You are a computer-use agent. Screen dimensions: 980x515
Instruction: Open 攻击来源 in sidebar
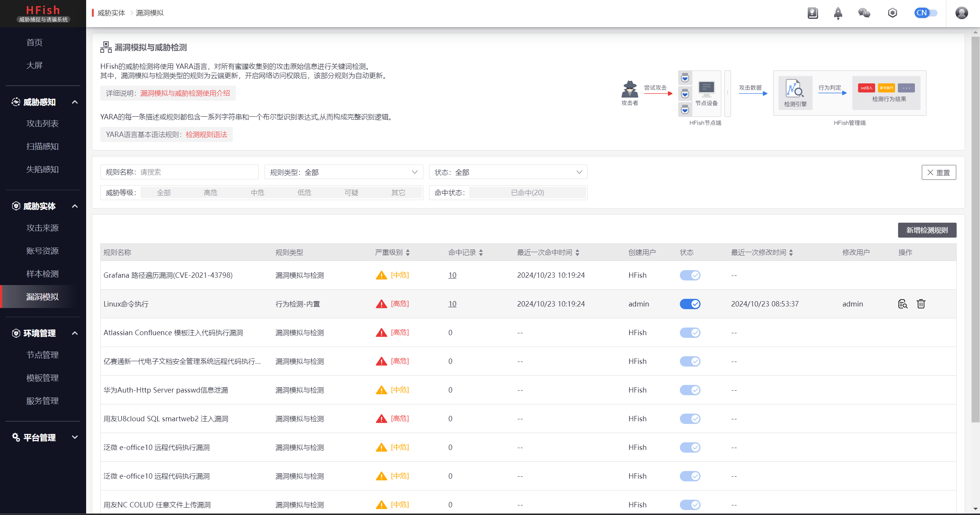(x=42, y=228)
